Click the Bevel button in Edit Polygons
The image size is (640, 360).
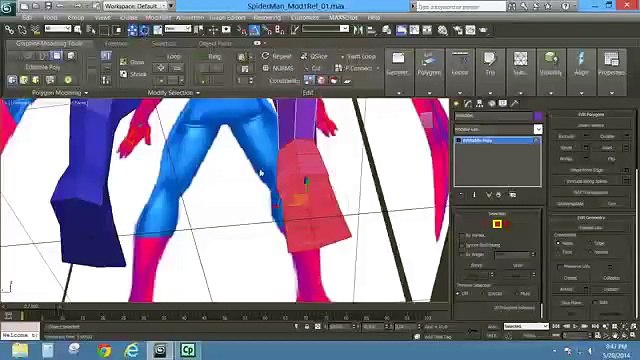(567, 147)
